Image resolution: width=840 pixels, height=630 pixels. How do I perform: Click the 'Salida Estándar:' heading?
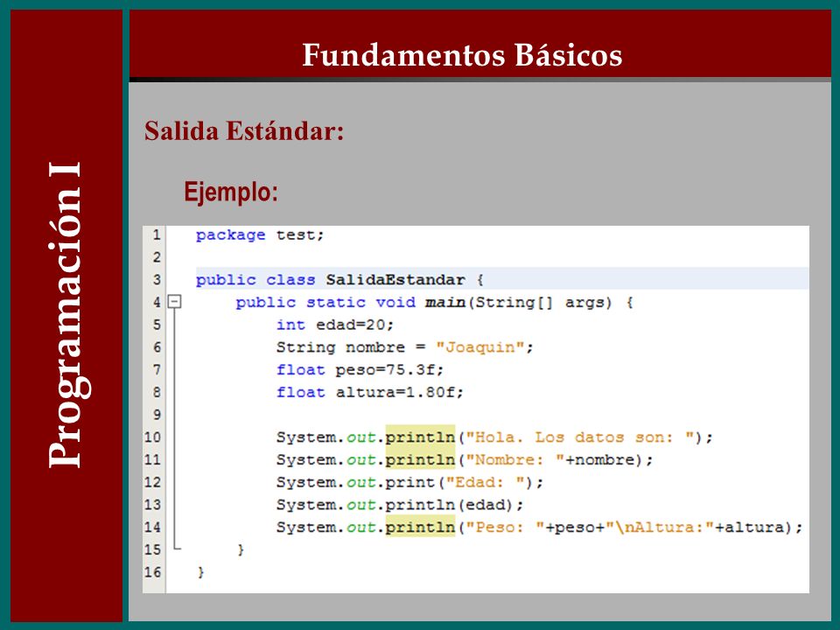click(x=244, y=131)
